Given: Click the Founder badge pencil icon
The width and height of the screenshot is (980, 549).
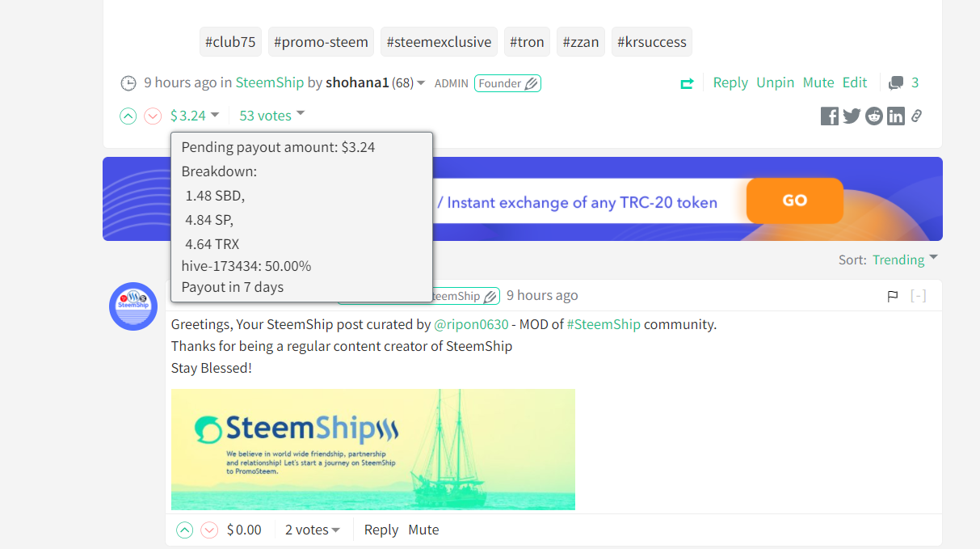Looking at the screenshot, I should pyautogui.click(x=531, y=83).
